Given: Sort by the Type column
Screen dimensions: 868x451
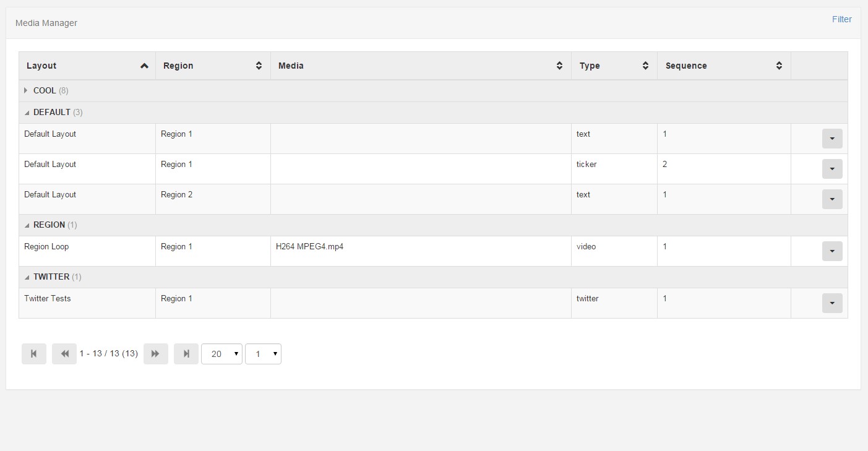Looking at the screenshot, I should tap(645, 66).
